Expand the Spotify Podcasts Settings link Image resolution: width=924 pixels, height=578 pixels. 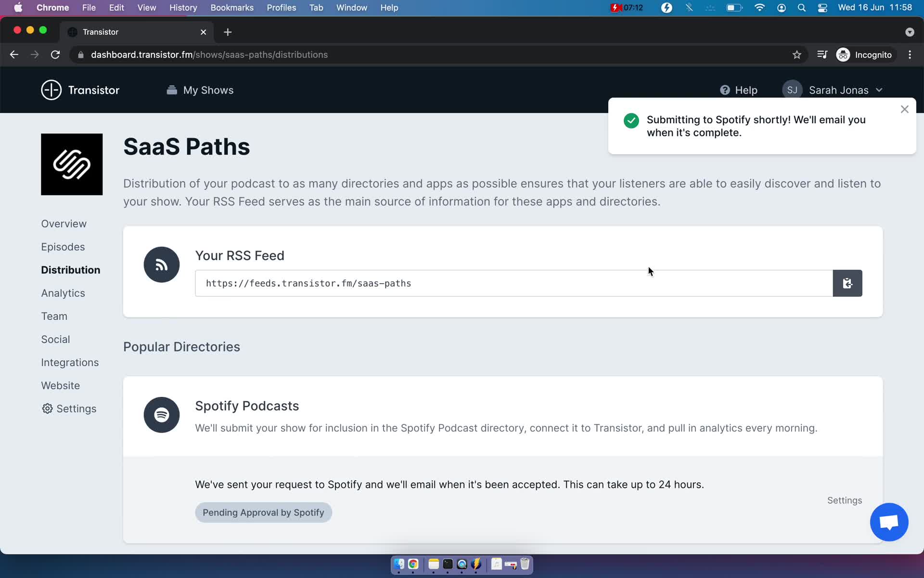844,500
